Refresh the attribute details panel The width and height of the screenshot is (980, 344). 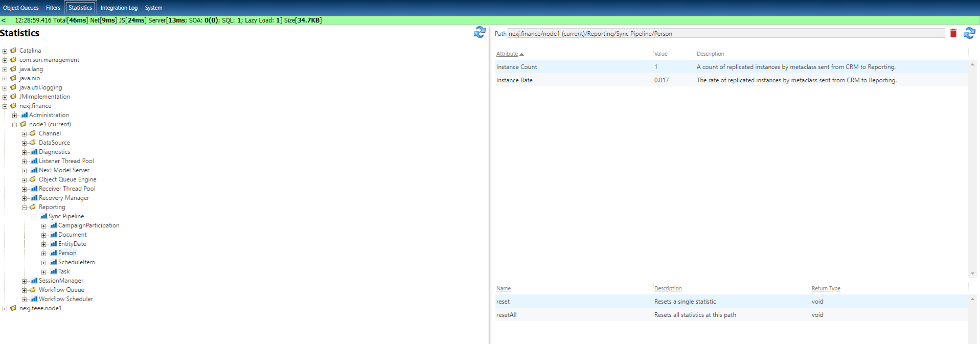coord(969,33)
